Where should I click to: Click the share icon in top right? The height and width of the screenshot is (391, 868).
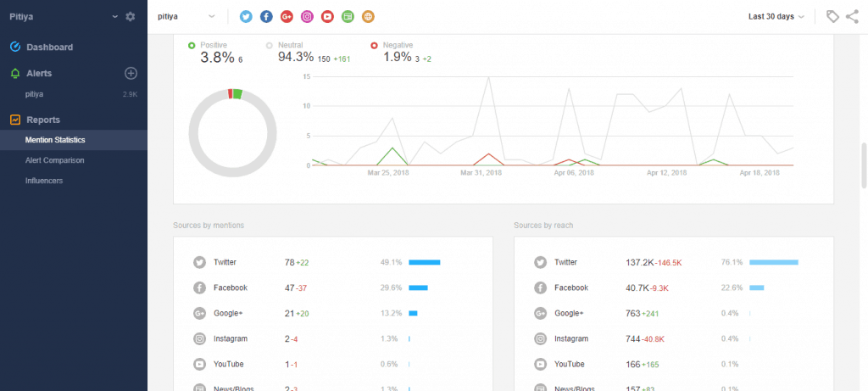[852, 17]
